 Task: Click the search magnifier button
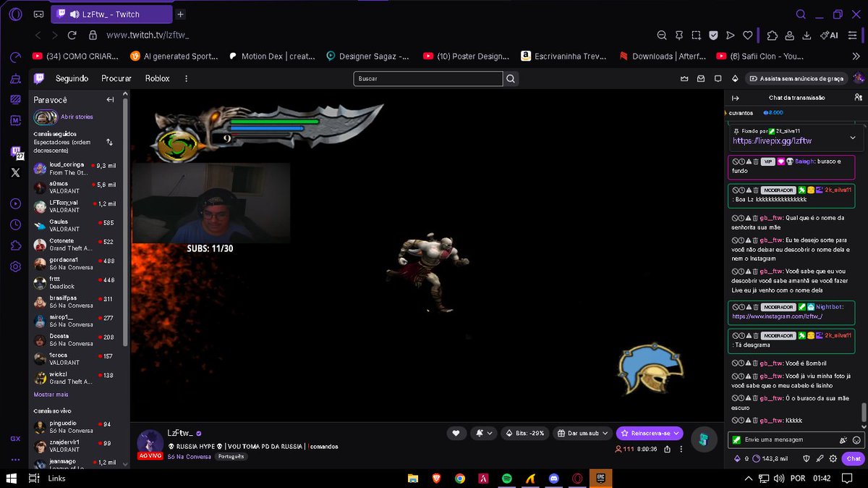(x=511, y=78)
